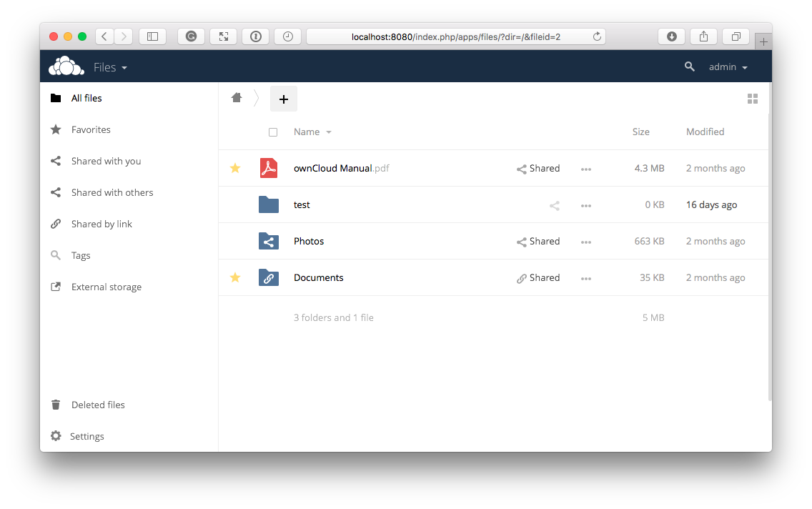The image size is (812, 509).
Task: Go to Shared with you
Action: 106,161
